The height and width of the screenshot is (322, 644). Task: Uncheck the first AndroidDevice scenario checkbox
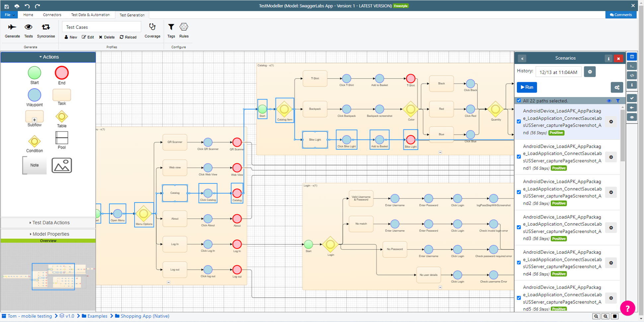click(x=519, y=121)
